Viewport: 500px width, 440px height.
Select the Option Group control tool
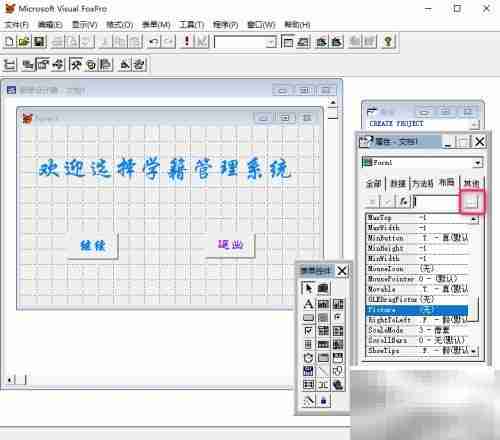point(338,317)
